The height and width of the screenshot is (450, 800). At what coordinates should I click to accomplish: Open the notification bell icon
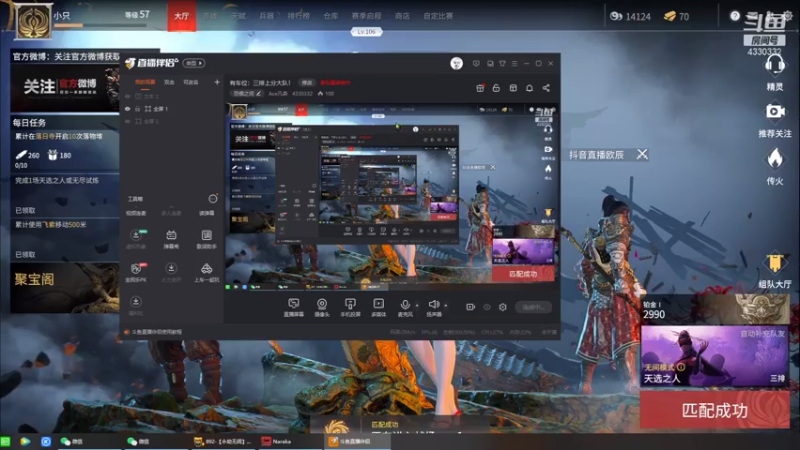click(530, 88)
